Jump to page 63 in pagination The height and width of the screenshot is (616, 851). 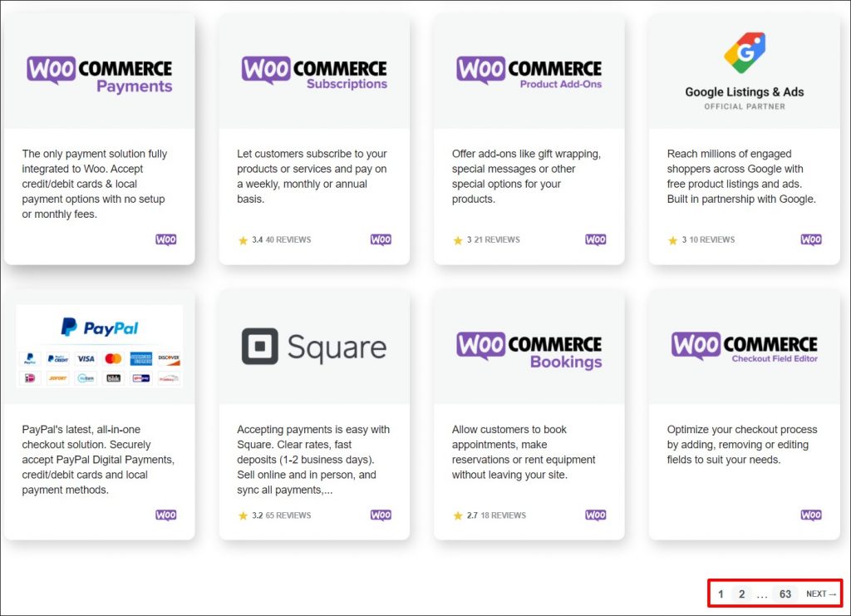(785, 594)
